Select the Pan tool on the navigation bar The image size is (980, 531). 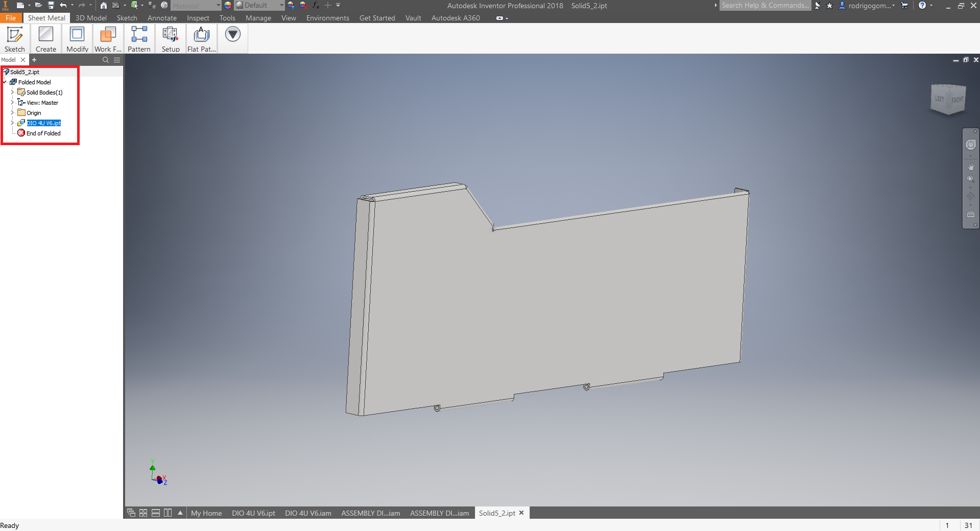pyautogui.click(x=970, y=166)
